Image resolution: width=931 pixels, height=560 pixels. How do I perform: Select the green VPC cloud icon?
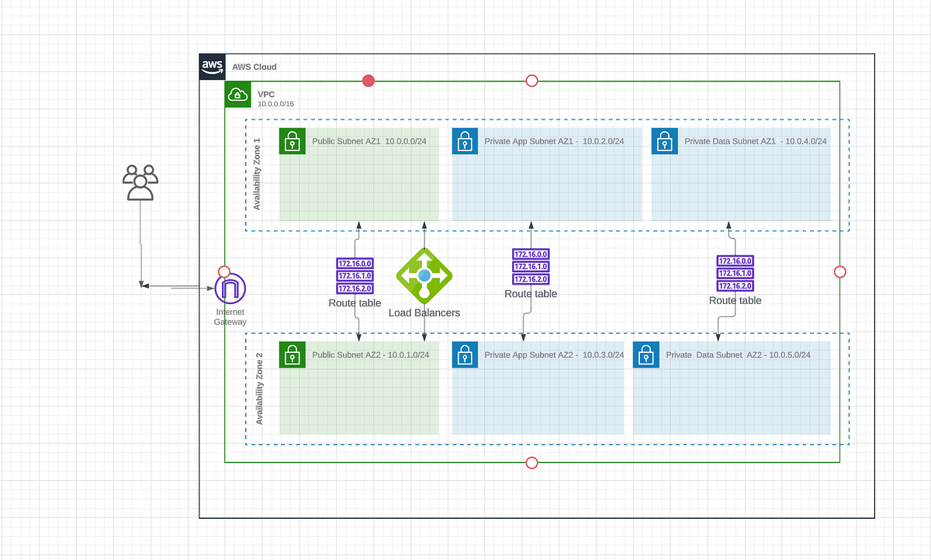click(237, 94)
